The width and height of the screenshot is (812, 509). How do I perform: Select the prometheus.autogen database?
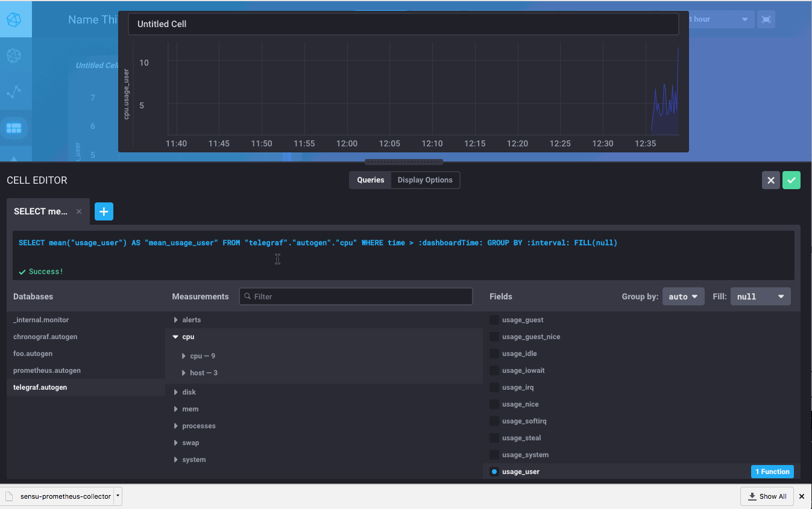click(x=86, y=370)
